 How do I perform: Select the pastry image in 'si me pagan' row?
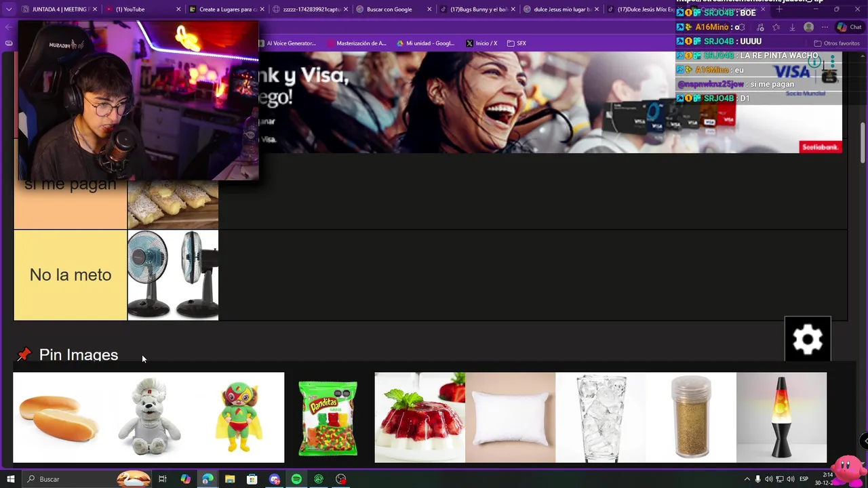pos(173,204)
